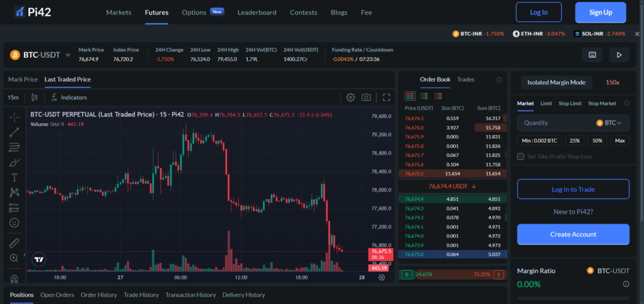Select the trend line drawing tool
Image resolution: width=644 pixels, height=304 pixels.
point(14,132)
